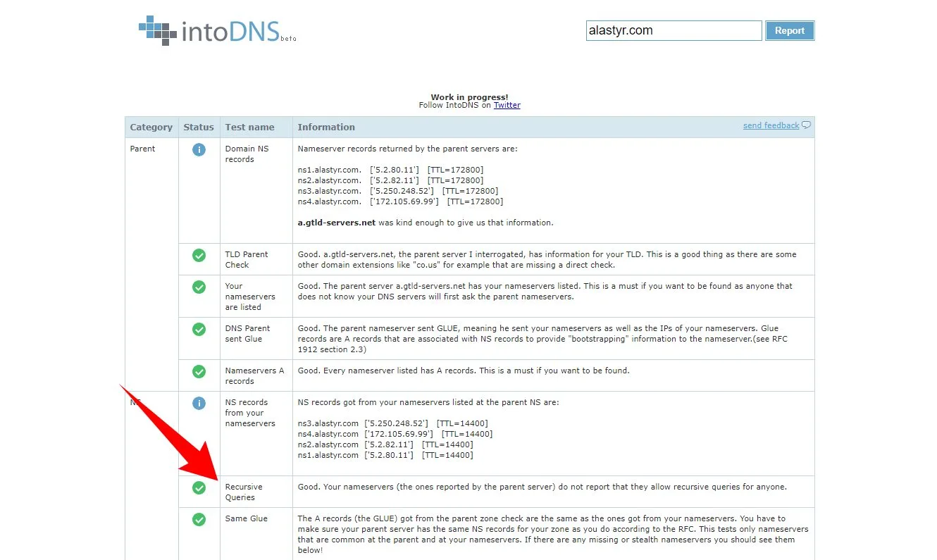Screen dimensions: 937x560
Task: Click info icon for NS records from your nameservers
Action: 199,403
